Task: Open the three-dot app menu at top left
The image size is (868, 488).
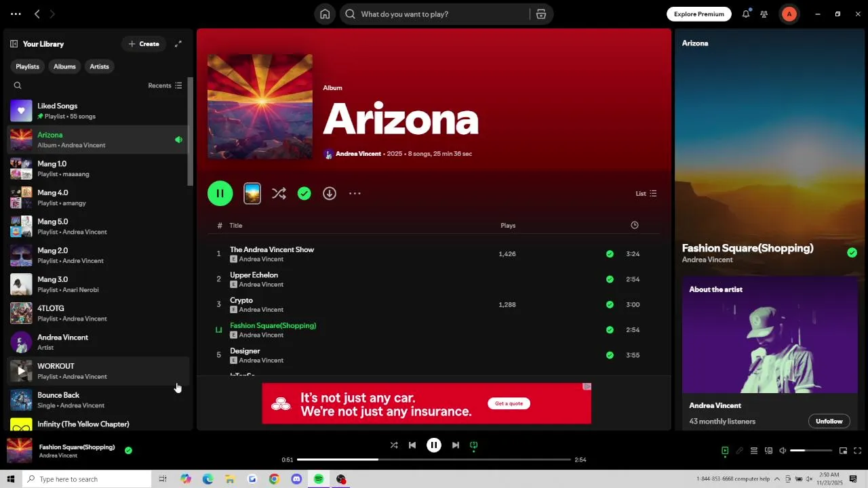Action: 16,14
